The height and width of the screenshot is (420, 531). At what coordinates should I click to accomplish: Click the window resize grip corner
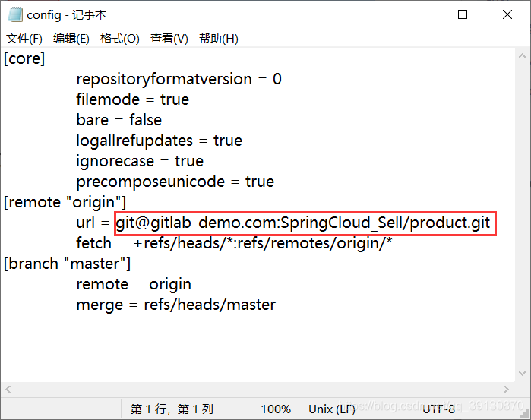pos(526,413)
